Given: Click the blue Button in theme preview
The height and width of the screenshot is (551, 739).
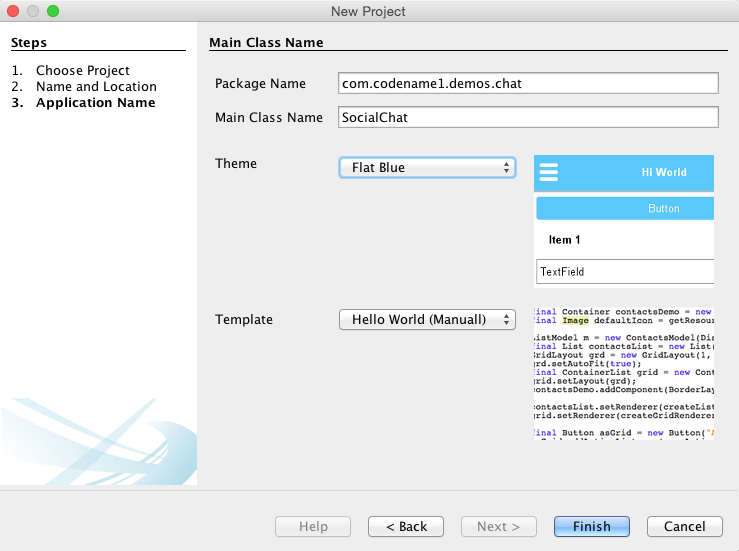Looking at the screenshot, I should [x=626, y=209].
